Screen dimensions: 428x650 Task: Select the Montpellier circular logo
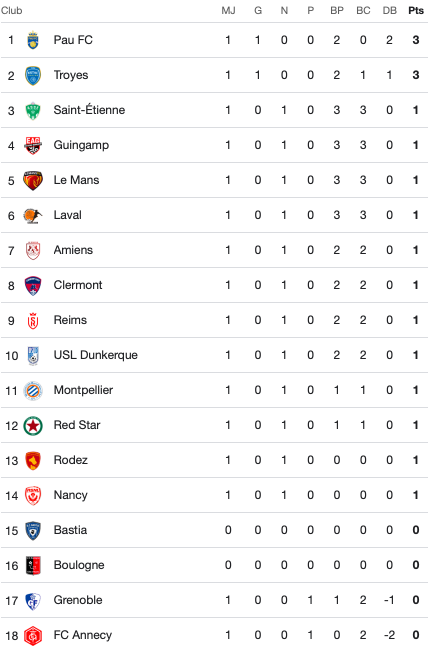[x=33, y=390]
